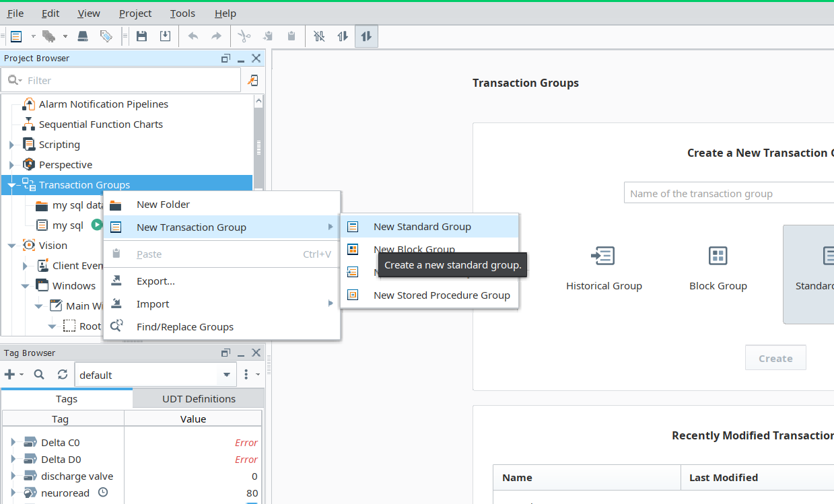Expand the Delta C0 tag
Viewport: 834px width, 504px height.
13,443
